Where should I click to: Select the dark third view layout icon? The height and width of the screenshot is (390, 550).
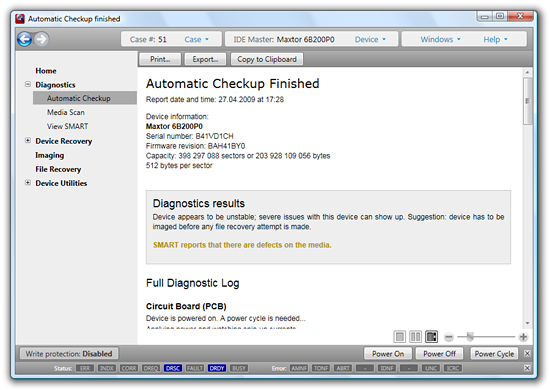coord(431,337)
